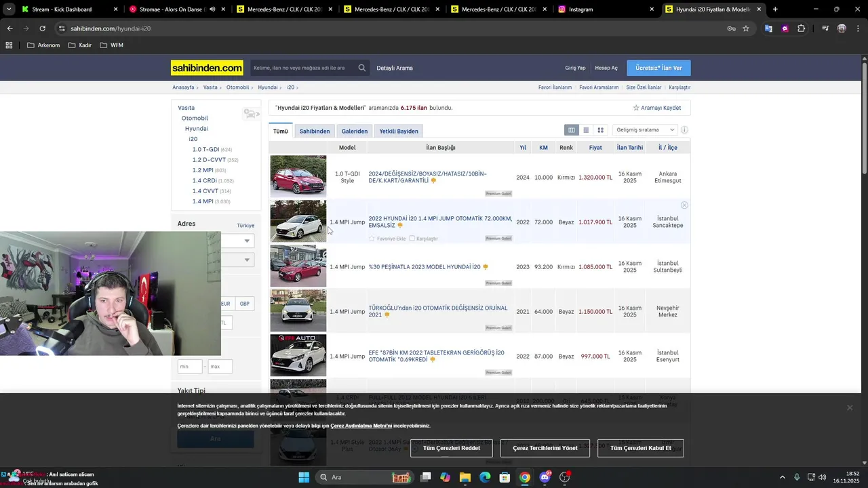Open the Otomobil category in sidebar
Screen dimensions: 868x488
click(x=195, y=118)
